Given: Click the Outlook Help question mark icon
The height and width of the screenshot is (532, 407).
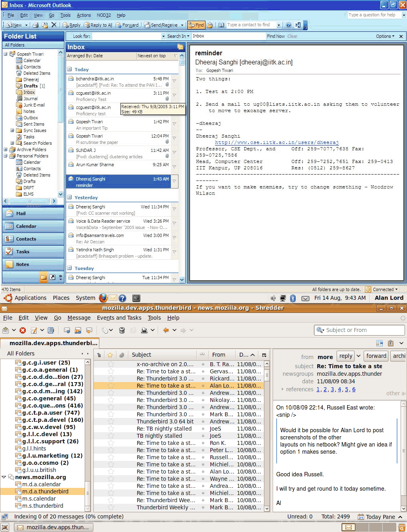Looking at the screenshot, I should tap(289, 25).
